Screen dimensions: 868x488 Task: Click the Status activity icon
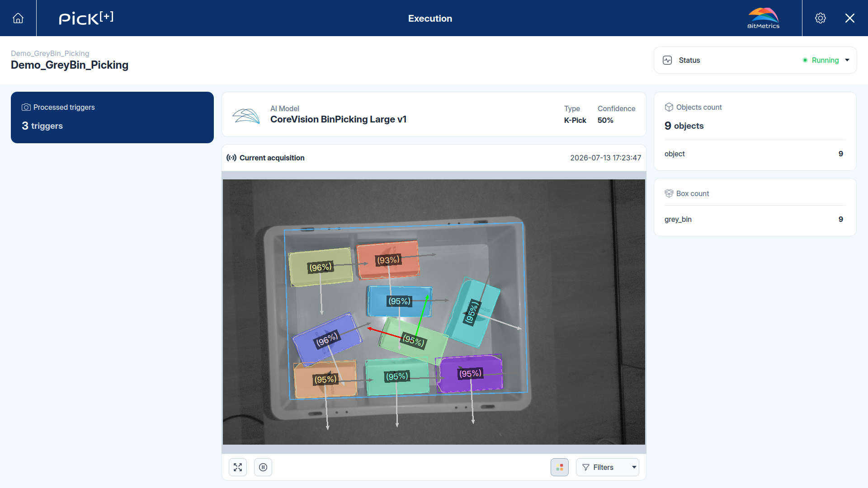pyautogui.click(x=667, y=60)
